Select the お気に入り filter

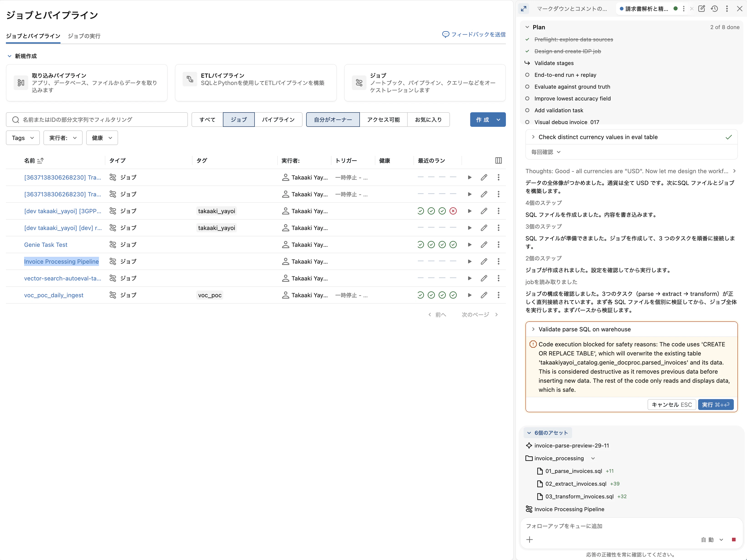click(x=428, y=119)
